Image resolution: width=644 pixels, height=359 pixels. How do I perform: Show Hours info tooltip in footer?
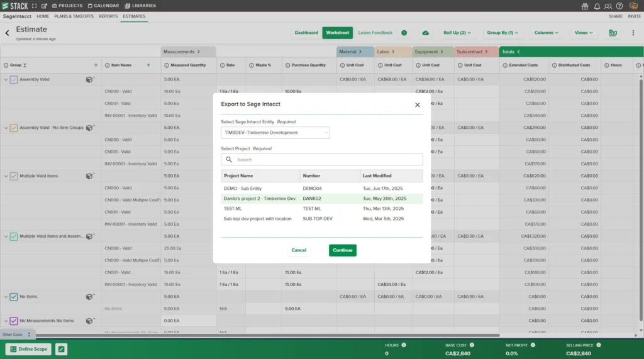click(x=404, y=345)
